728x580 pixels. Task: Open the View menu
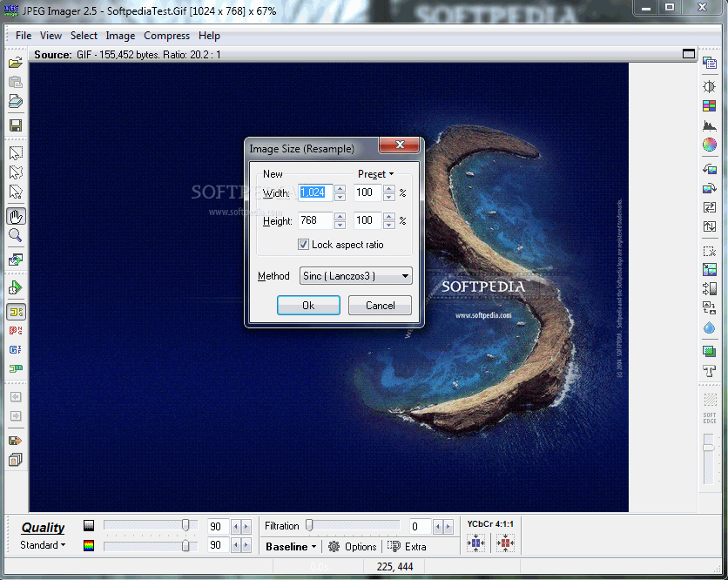tap(51, 36)
